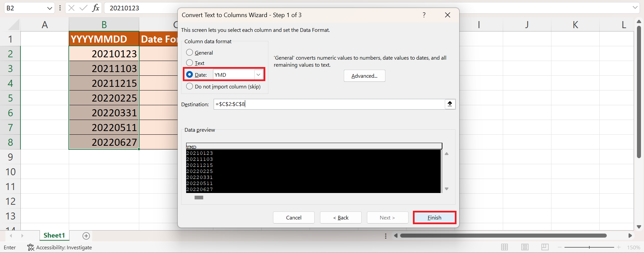Image resolution: width=644 pixels, height=253 pixels.
Task: Collapse dialog using the Destination range selector icon
Action: [450, 104]
